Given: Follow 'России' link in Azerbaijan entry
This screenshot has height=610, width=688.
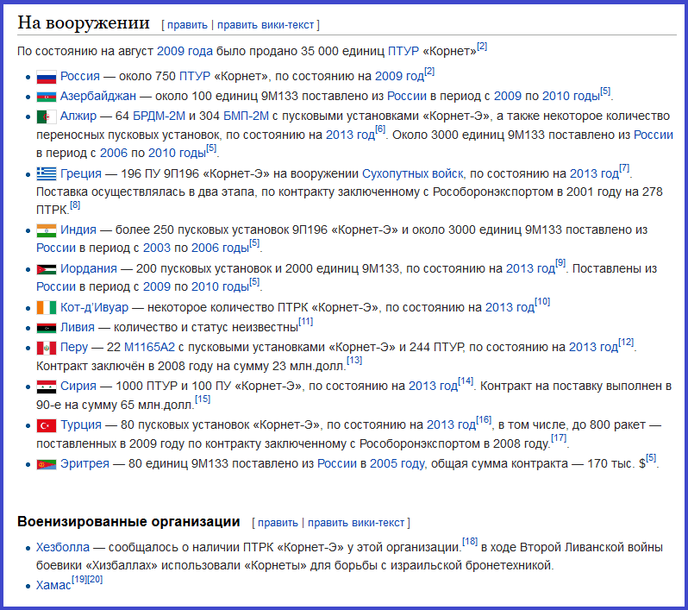Looking at the screenshot, I should tap(407, 96).
